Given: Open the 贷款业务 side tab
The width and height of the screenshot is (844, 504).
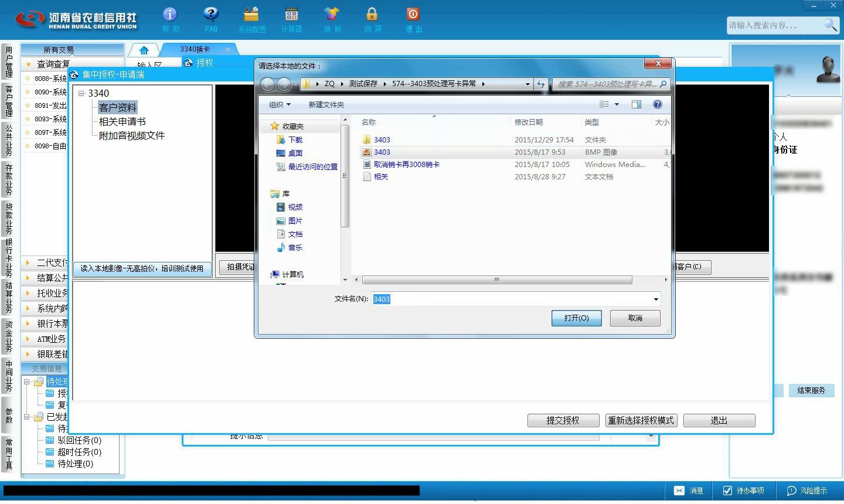Looking at the screenshot, I should pyautogui.click(x=8, y=218).
